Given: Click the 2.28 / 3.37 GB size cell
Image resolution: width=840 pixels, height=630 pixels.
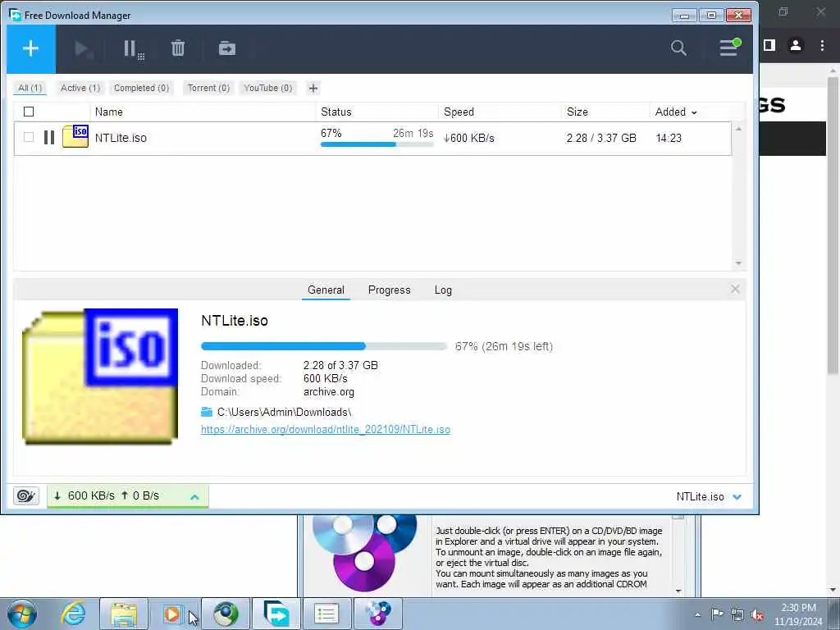Looking at the screenshot, I should click(601, 138).
